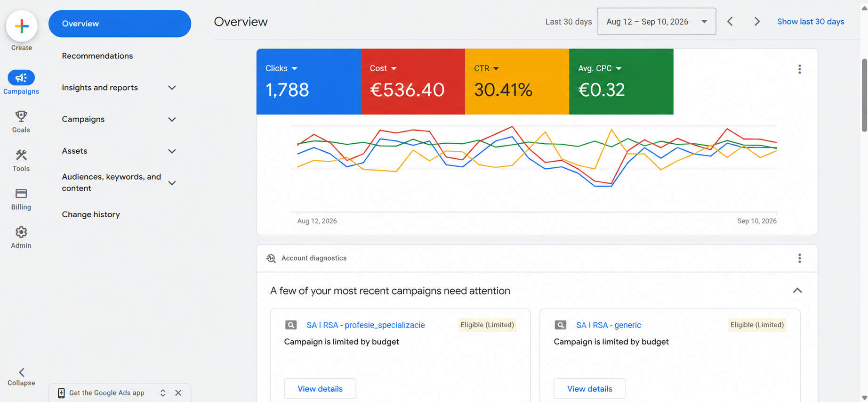The width and height of the screenshot is (868, 402).
Task: Open Account diagnostics three-dot menu
Action: point(799,258)
